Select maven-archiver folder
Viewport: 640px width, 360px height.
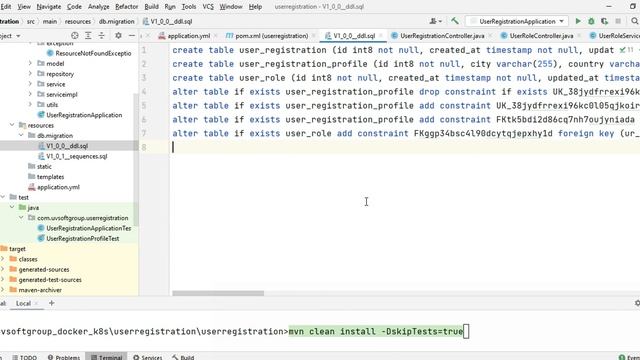[36, 290]
